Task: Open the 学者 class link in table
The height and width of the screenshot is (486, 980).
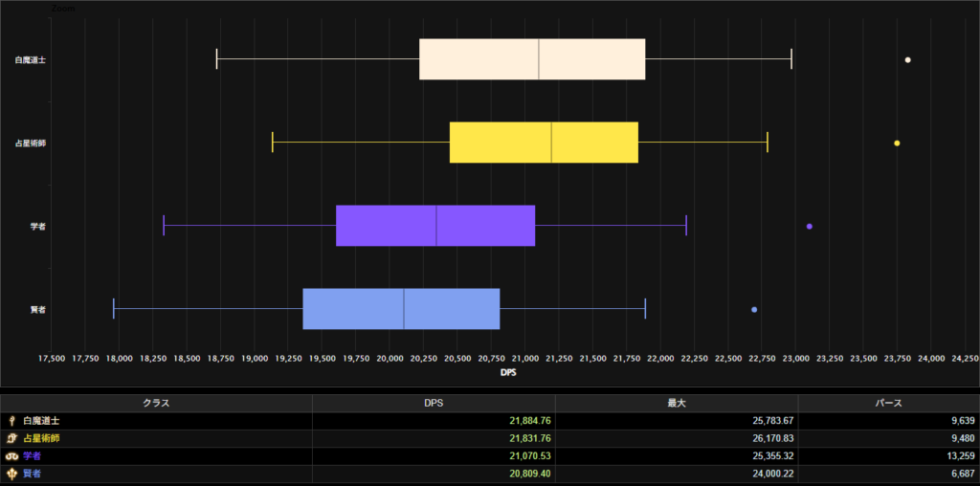Action: 33,456
